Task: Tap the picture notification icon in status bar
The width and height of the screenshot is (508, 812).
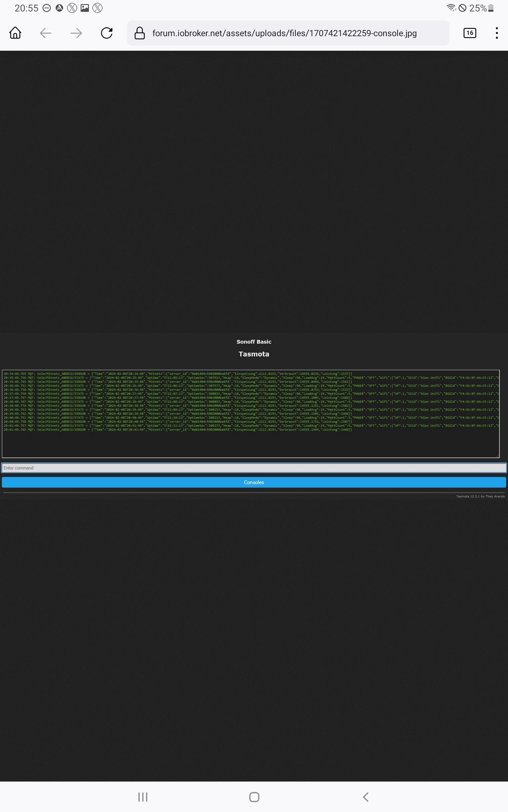Action: pos(85,8)
